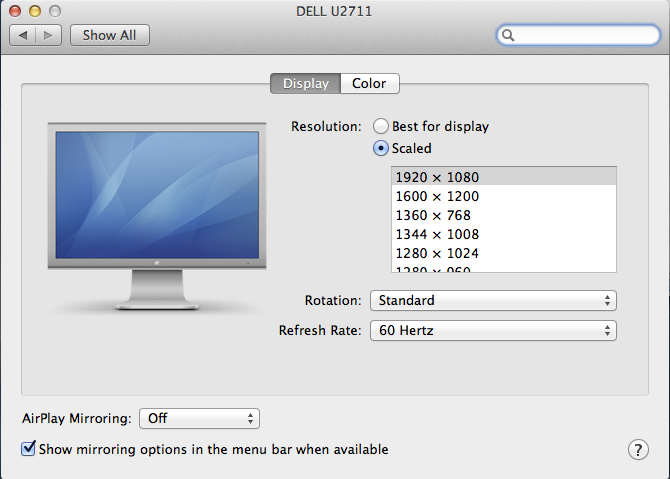This screenshot has width=670, height=479.
Task: Open the Rotation dropdown set to Standard
Action: (493, 300)
